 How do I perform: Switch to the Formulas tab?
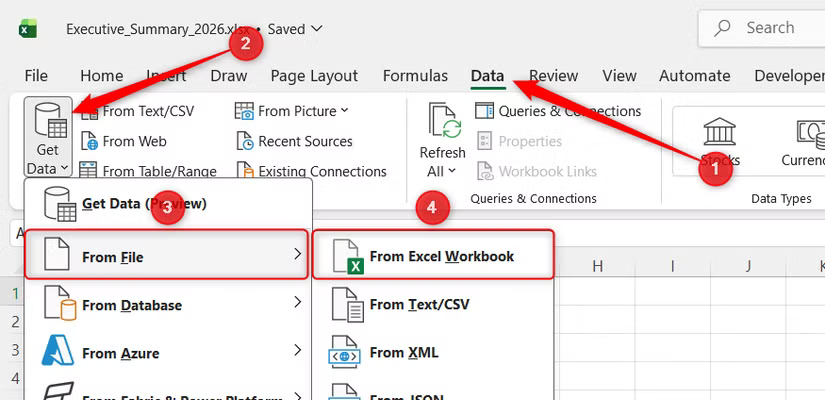coord(415,76)
